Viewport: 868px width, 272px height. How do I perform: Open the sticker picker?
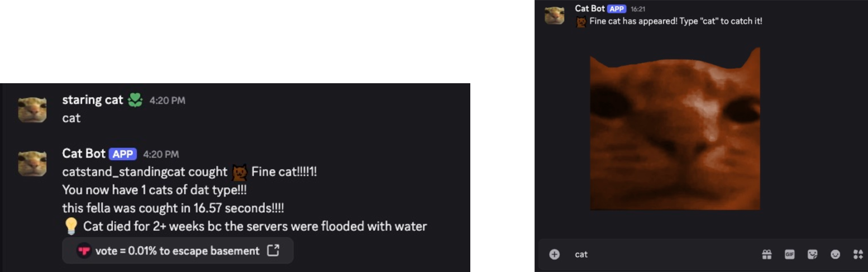coord(812,254)
